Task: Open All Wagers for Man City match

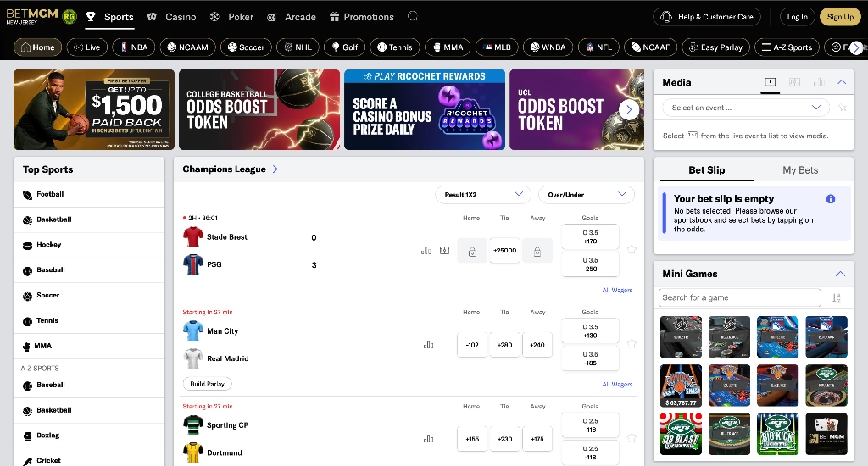Action: (617, 384)
